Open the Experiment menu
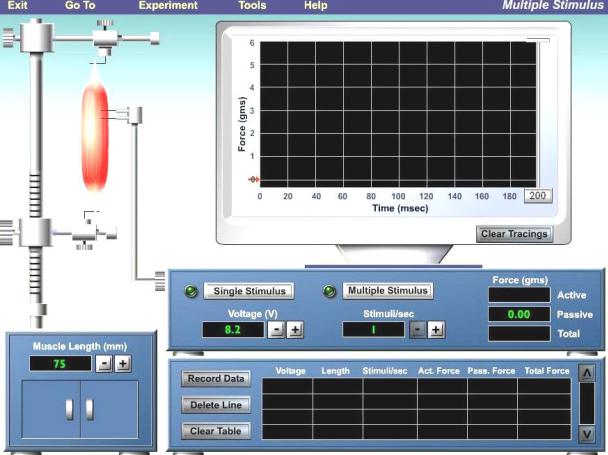The height and width of the screenshot is (455, 608). point(168,5)
